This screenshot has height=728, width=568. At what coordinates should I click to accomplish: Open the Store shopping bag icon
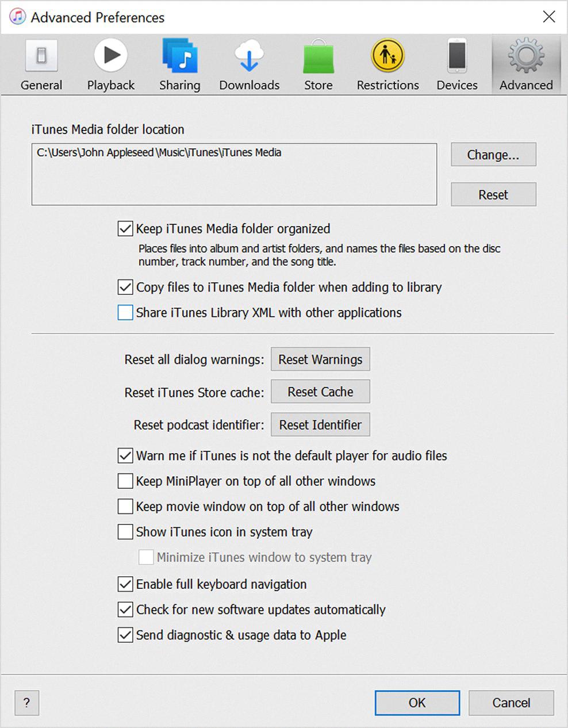318,57
